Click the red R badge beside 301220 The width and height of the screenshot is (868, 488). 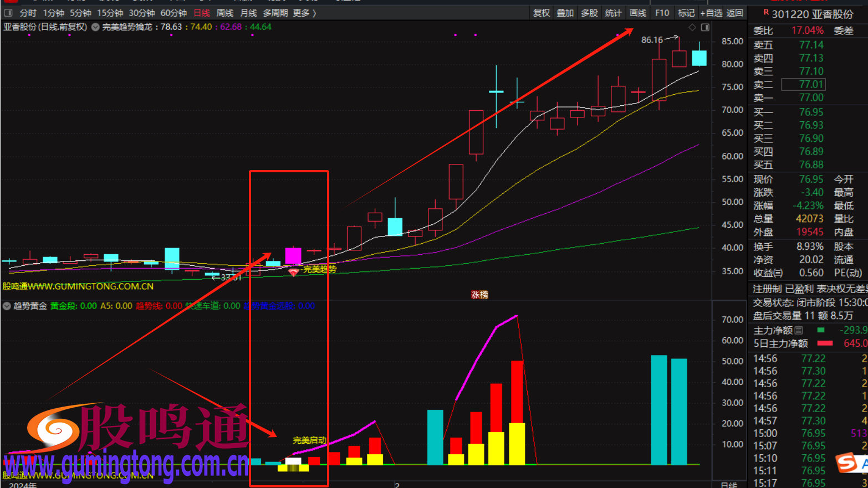766,12
